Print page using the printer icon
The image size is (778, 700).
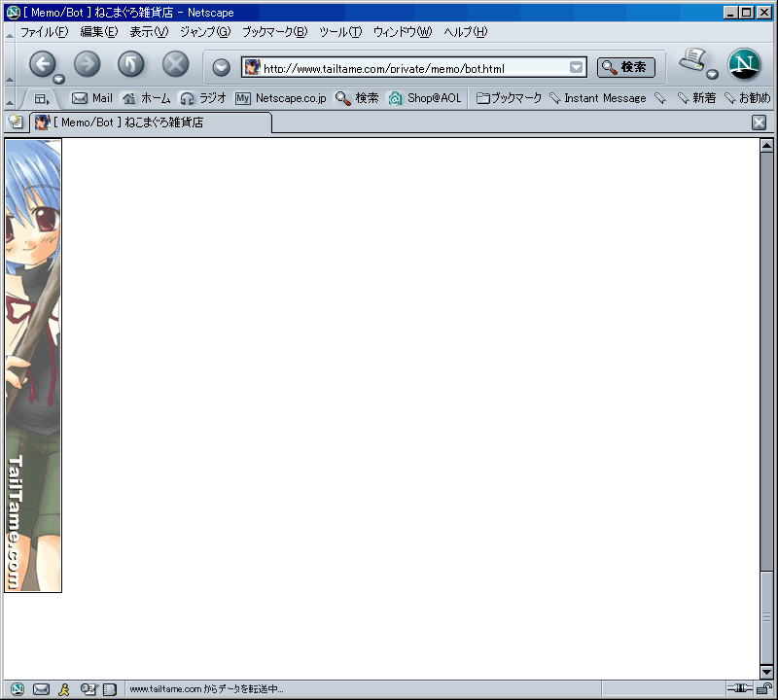[x=692, y=60]
